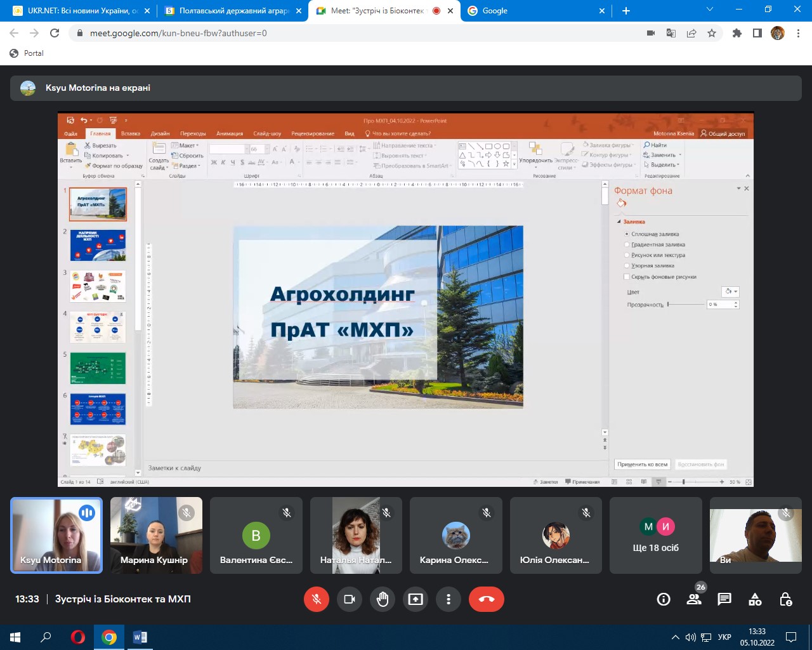Open the Windows notification center
The height and width of the screenshot is (650, 812).
791,637
